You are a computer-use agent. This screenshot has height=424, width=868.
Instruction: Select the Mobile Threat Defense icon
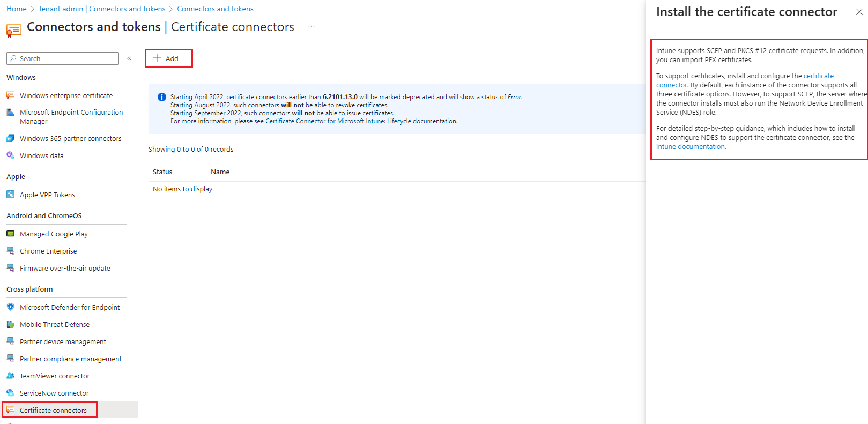pos(11,324)
